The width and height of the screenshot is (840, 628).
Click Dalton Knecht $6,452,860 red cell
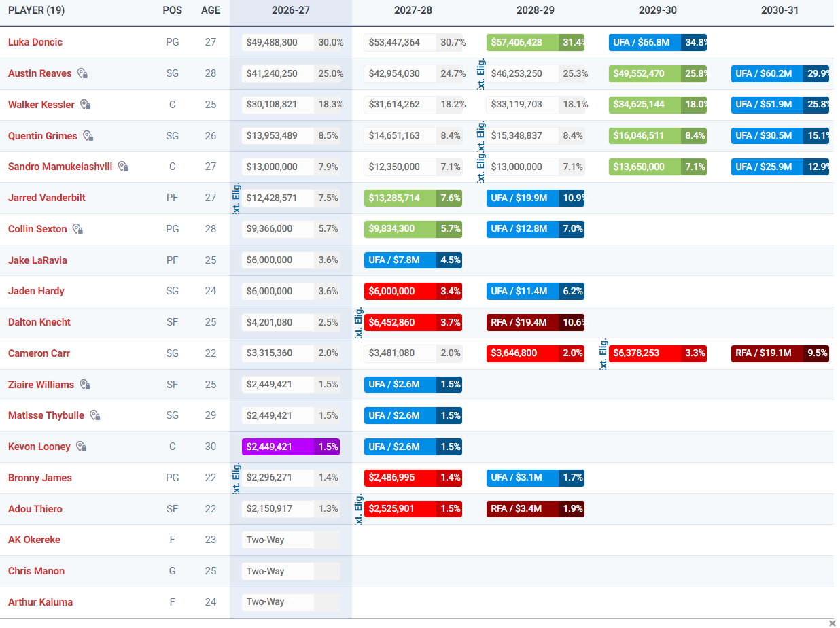click(x=413, y=322)
